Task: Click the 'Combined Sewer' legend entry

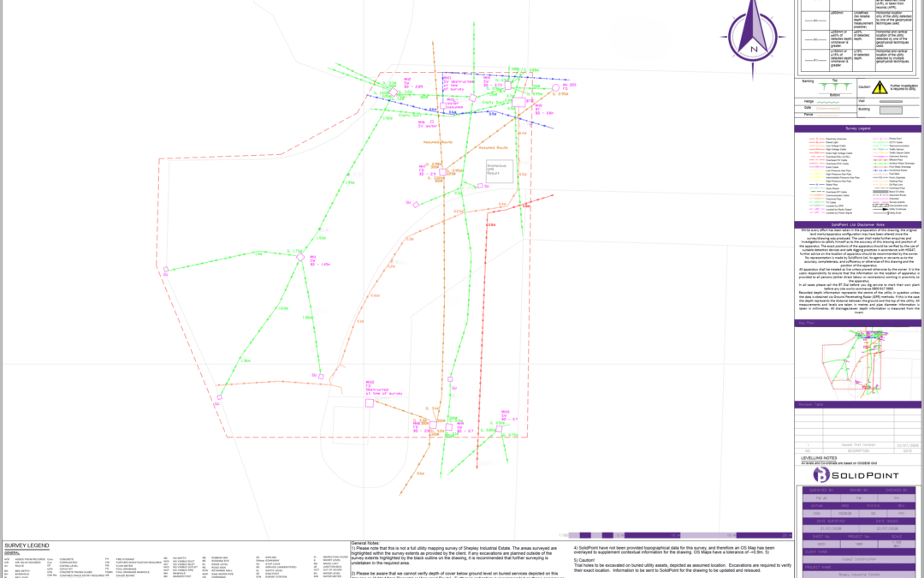Action: tap(890, 170)
